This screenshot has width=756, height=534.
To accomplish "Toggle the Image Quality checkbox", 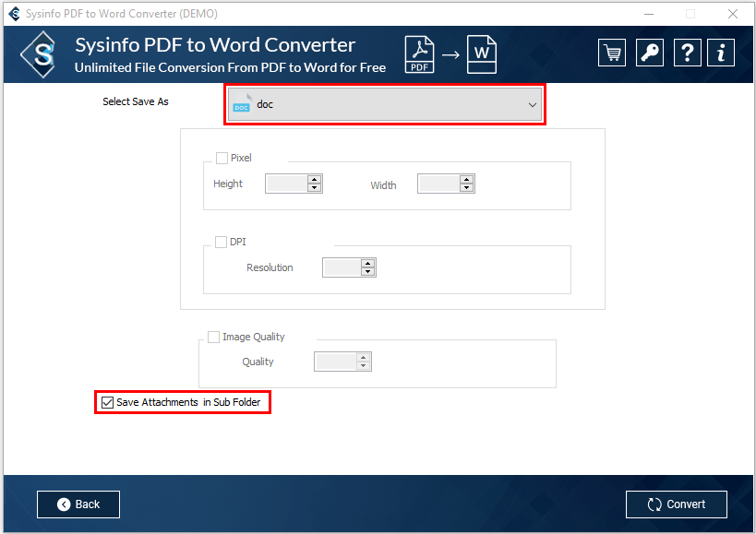I will coord(214,337).
